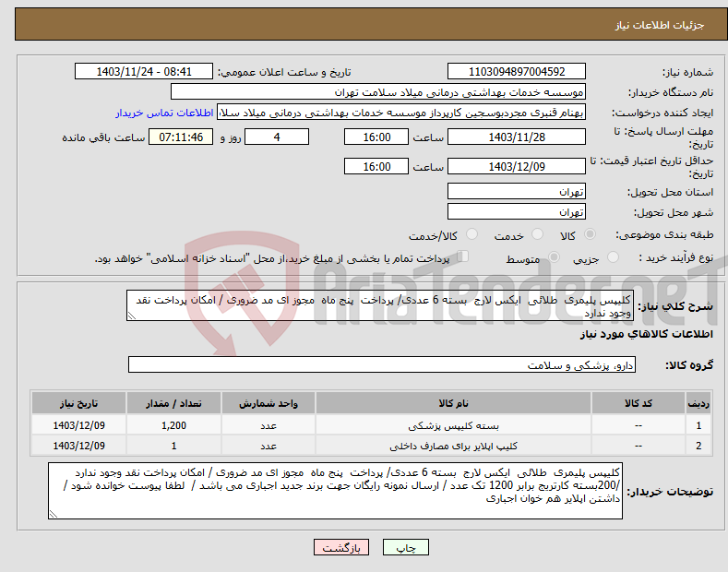Click the delivery city field تهران
The width and height of the screenshot is (728, 572).
pyautogui.click(x=517, y=211)
